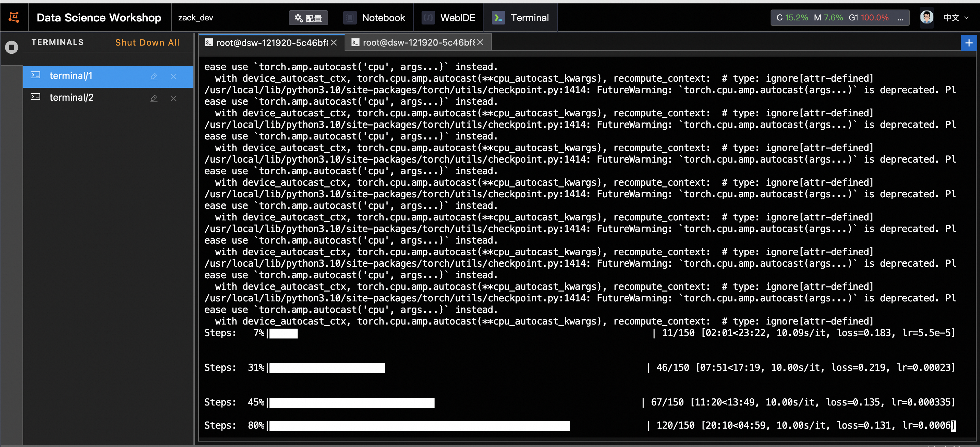980x447 pixels.
Task: Click Shut Down All link
Action: click(147, 42)
